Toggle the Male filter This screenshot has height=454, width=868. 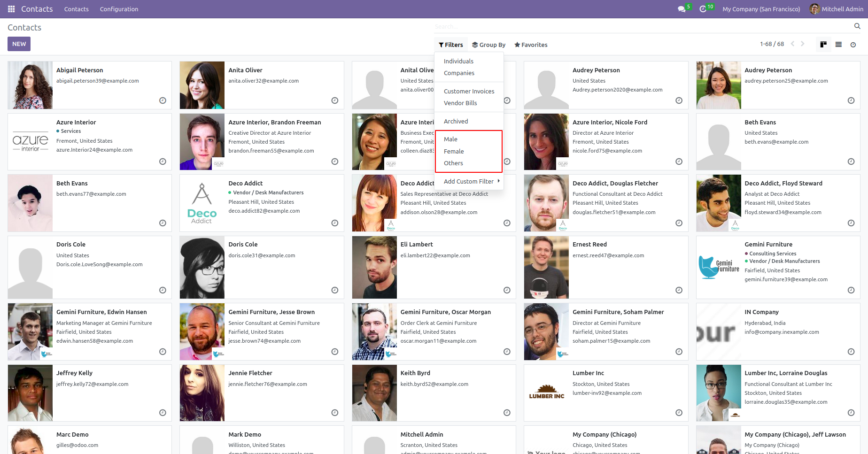[x=469, y=139]
